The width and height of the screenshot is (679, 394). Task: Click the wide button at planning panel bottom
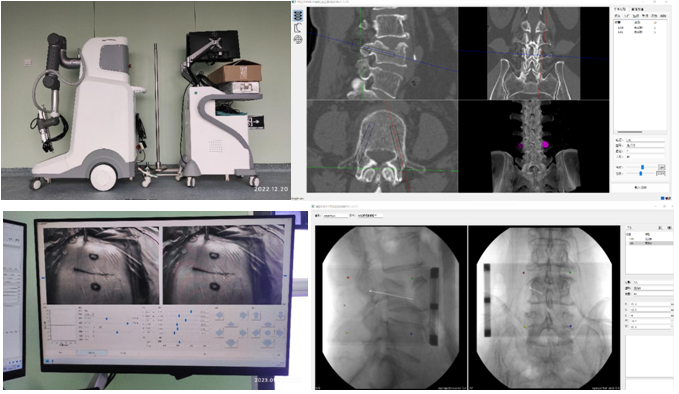coord(640,187)
